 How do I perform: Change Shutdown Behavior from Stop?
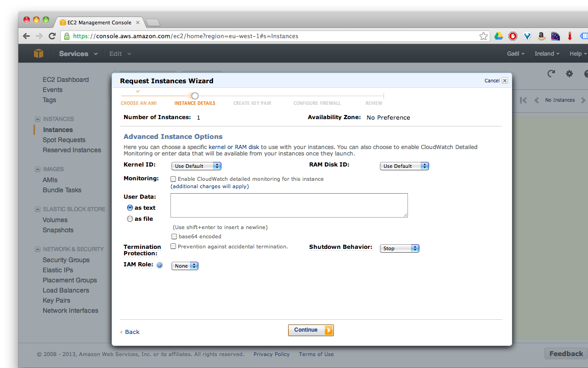(399, 248)
